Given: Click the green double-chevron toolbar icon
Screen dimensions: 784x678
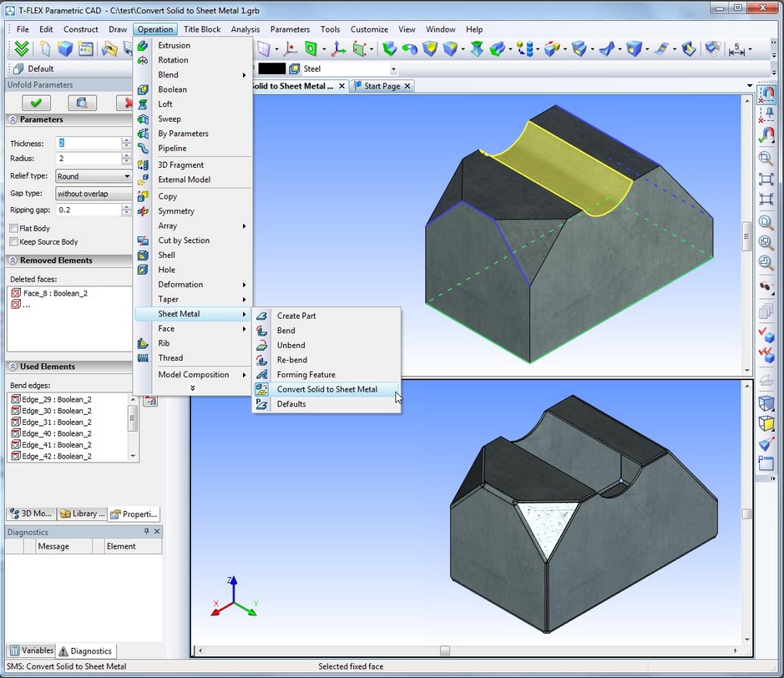Looking at the screenshot, I should pos(23,49).
